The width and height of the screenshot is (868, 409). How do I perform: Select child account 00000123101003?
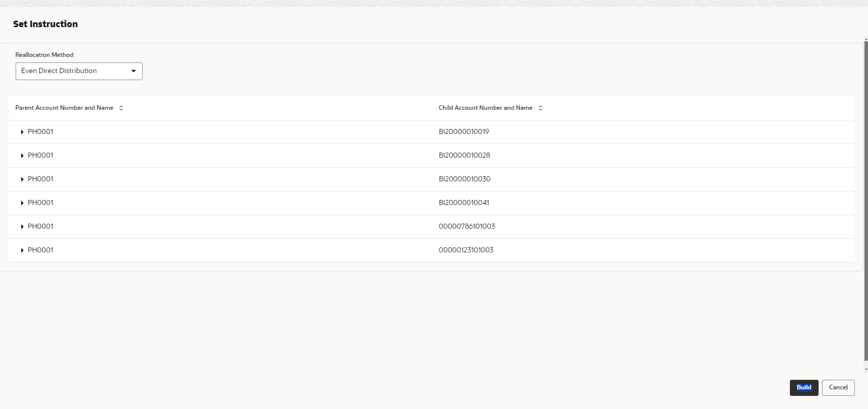pyautogui.click(x=466, y=250)
